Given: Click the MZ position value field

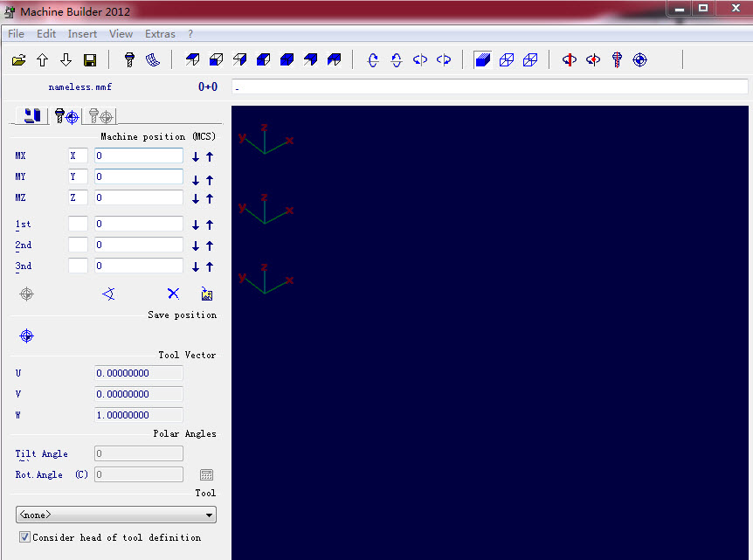Looking at the screenshot, I should (139, 197).
